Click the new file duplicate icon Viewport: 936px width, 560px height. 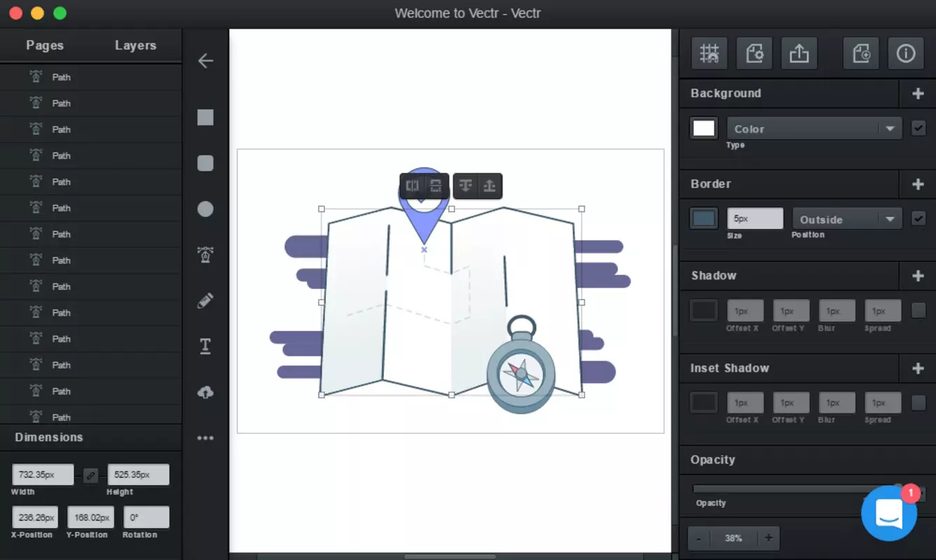point(861,53)
